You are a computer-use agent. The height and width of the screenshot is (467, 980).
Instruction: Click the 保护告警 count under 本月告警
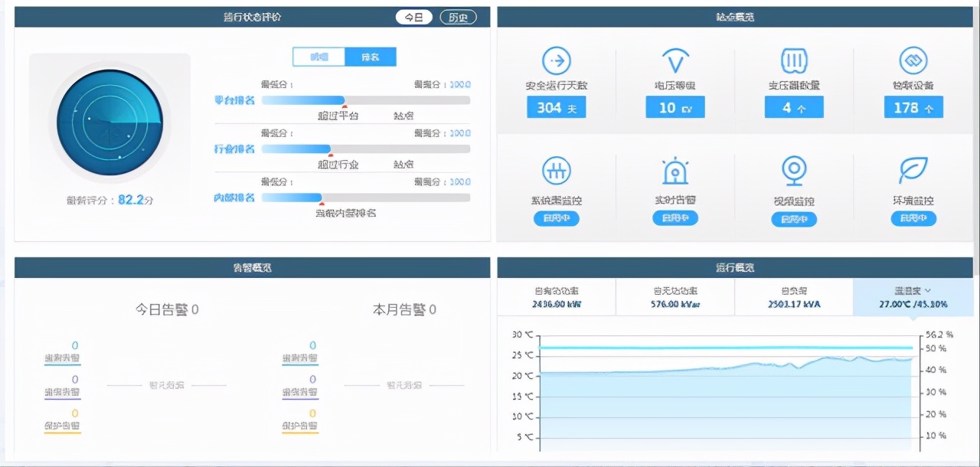312,413
